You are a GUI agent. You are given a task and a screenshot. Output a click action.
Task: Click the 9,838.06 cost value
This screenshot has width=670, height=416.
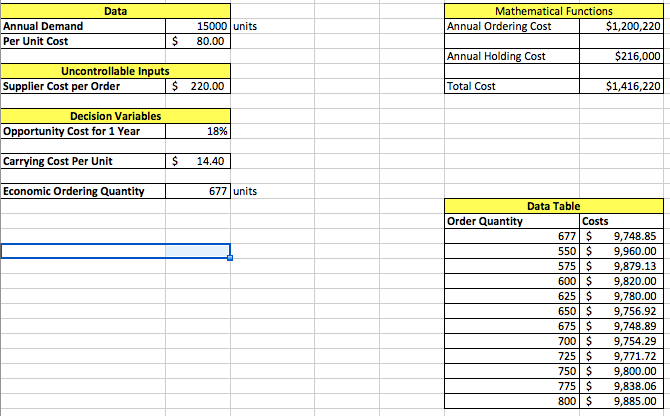coord(621,386)
